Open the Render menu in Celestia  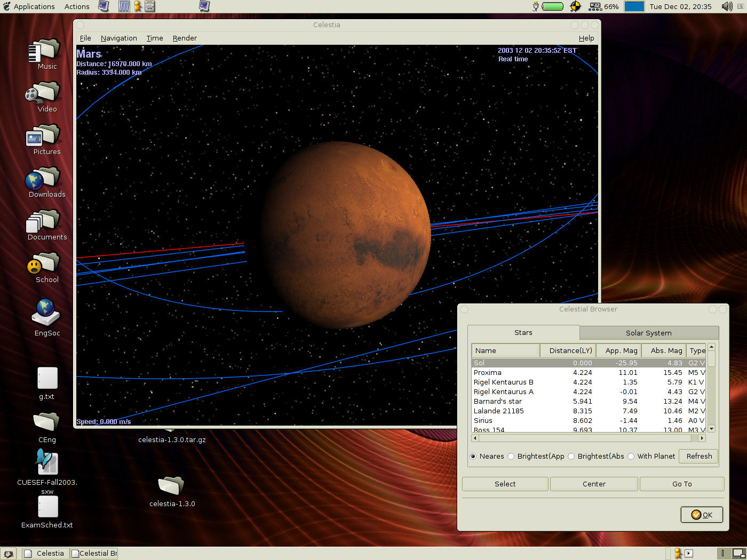coord(185,38)
